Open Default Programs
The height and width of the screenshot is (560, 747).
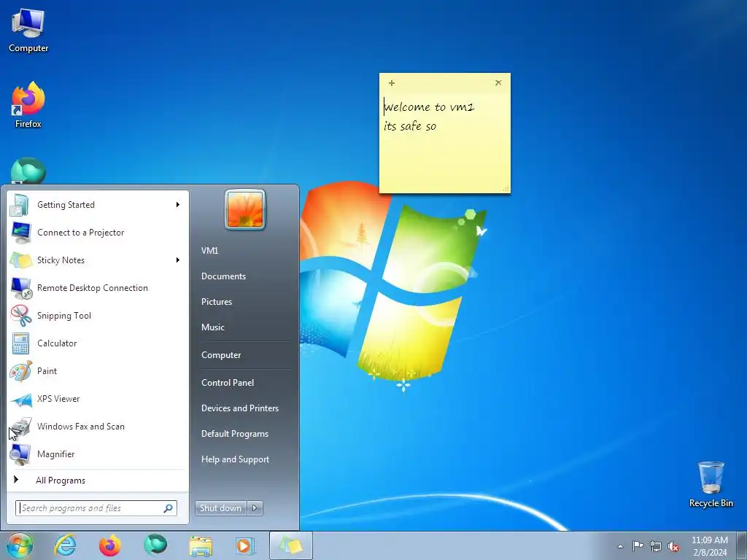[234, 434]
